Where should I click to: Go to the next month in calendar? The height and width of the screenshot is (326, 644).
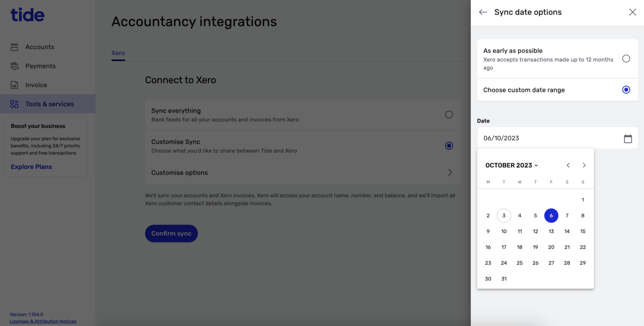pos(584,165)
